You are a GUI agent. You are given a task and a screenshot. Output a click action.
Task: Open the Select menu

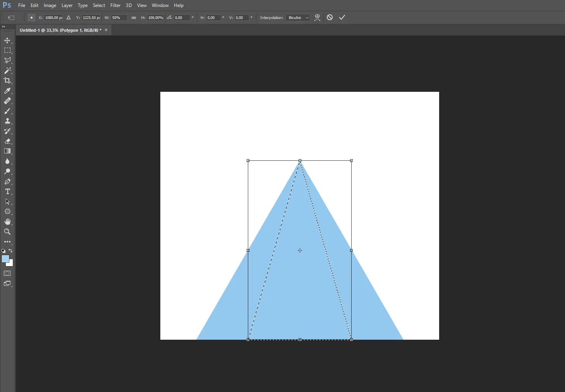pyautogui.click(x=99, y=5)
